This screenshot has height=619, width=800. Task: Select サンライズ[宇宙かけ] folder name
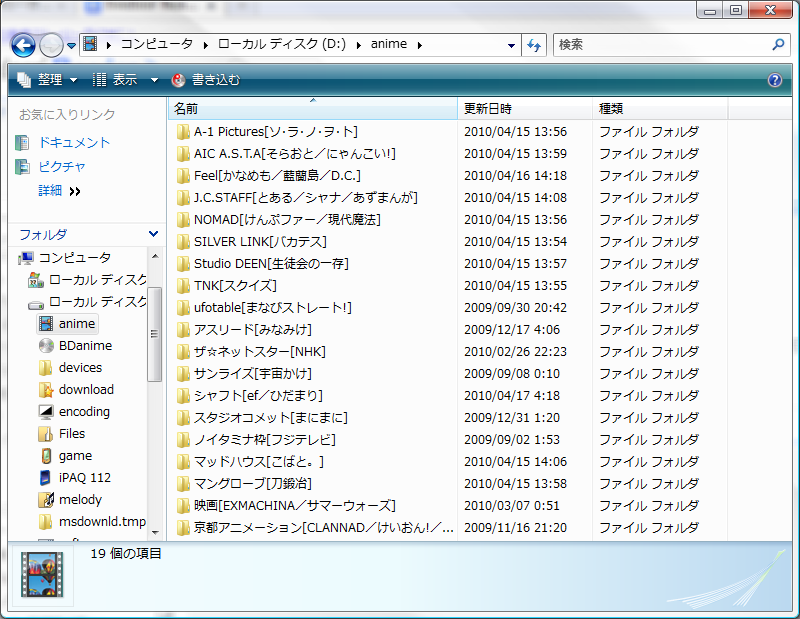point(253,374)
